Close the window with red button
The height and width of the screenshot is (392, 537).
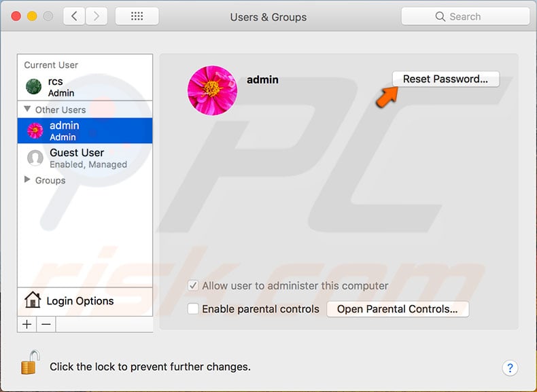click(16, 16)
